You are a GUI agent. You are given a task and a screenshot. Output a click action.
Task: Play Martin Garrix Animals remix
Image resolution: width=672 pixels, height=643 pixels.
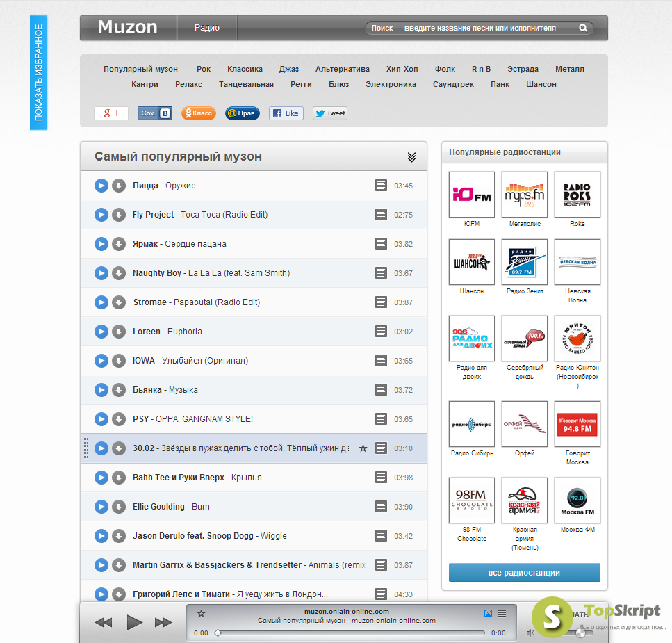(x=101, y=565)
